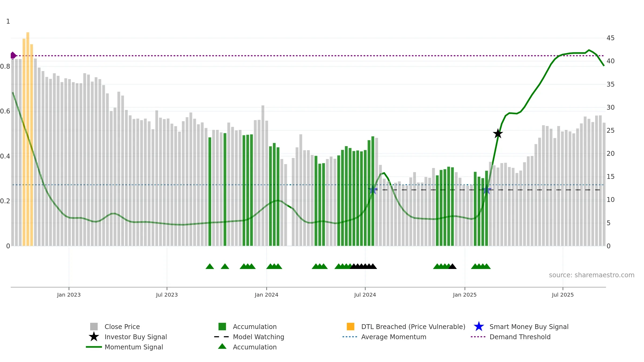
Task: Click the right axis value 30
Action: [610, 108]
